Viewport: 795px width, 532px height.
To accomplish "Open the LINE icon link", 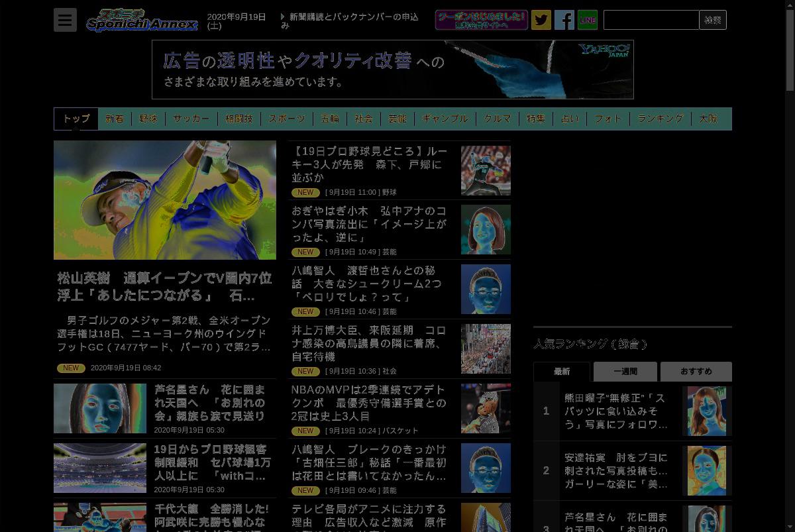I will [x=588, y=20].
